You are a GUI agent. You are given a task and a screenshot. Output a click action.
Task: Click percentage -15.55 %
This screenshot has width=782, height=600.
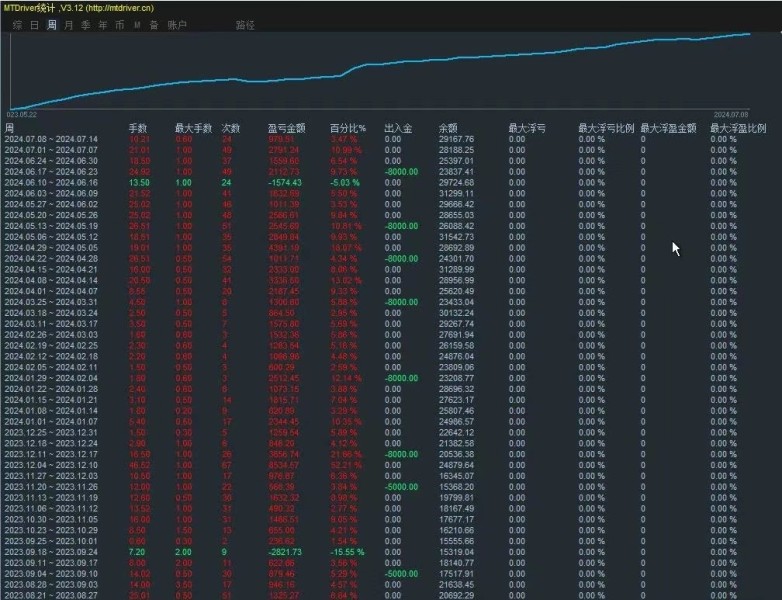(347, 552)
